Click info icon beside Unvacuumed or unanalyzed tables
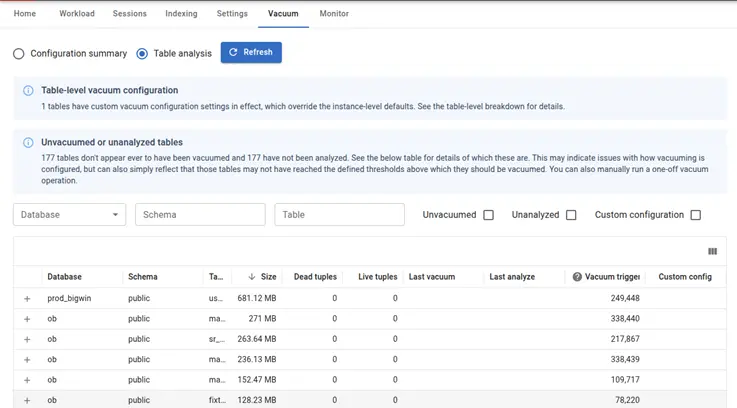 point(28,143)
